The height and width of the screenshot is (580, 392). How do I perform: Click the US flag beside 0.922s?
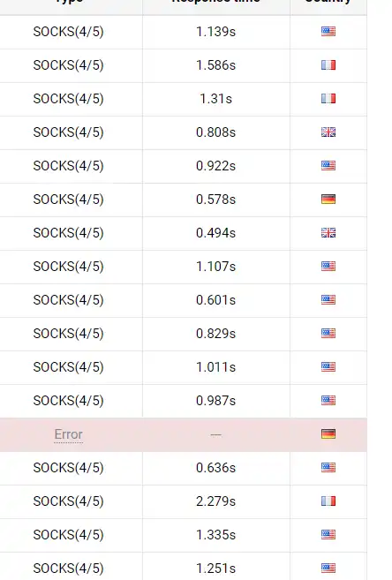click(x=328, y=165)
